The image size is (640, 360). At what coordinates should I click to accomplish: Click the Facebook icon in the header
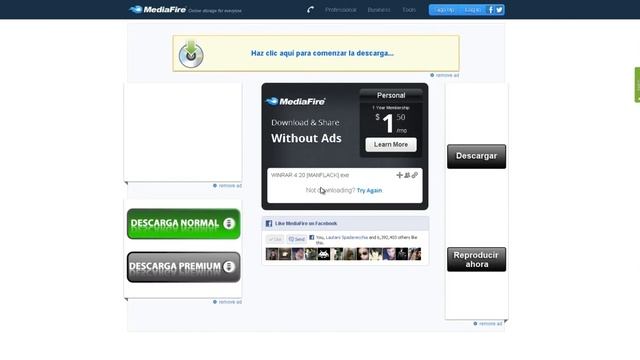491,10
